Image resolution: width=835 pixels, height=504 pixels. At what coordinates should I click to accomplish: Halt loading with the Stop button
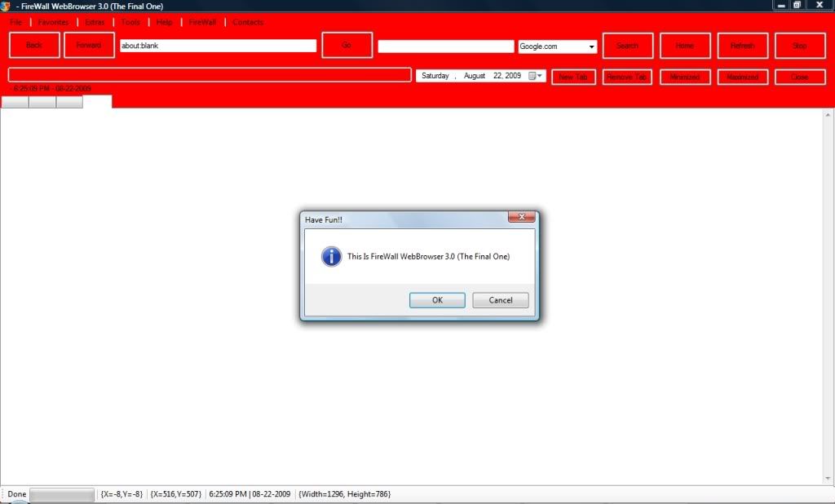(801, 46)
